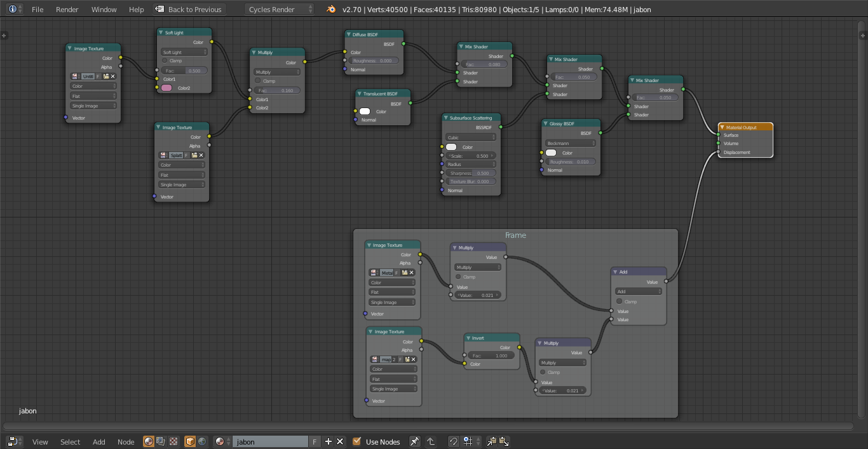Click the jabon material name field
Screen dimensions: 868x449
[x=271, y=441]
